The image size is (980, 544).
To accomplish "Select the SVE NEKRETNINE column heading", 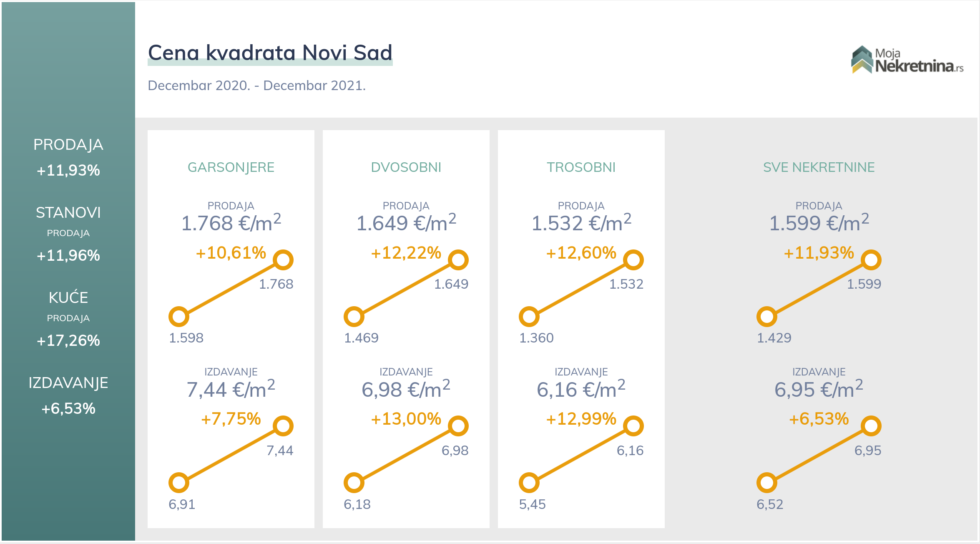I will click(x=819, y=167).
